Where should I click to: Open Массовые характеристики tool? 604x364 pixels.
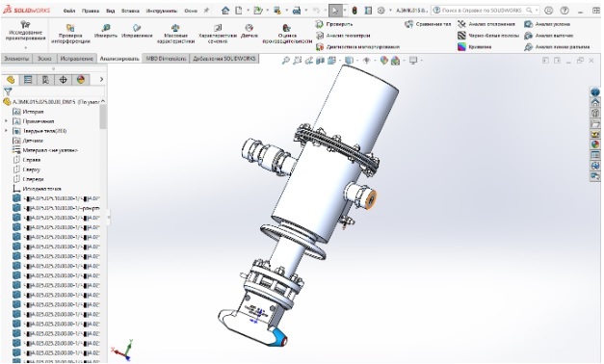(x=175, y=33)
